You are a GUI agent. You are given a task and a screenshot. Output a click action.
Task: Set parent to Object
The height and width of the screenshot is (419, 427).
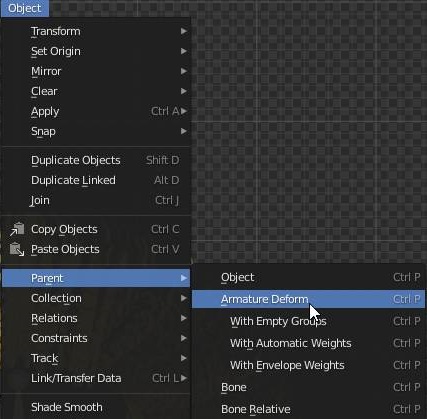308,277
